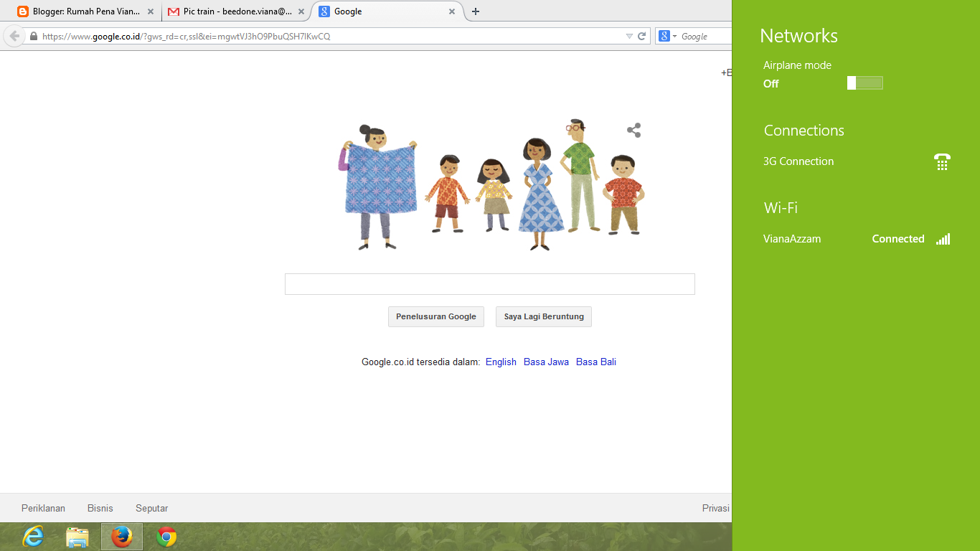
Task: Click the address bar URL text
Action: (x=187, y=36)
